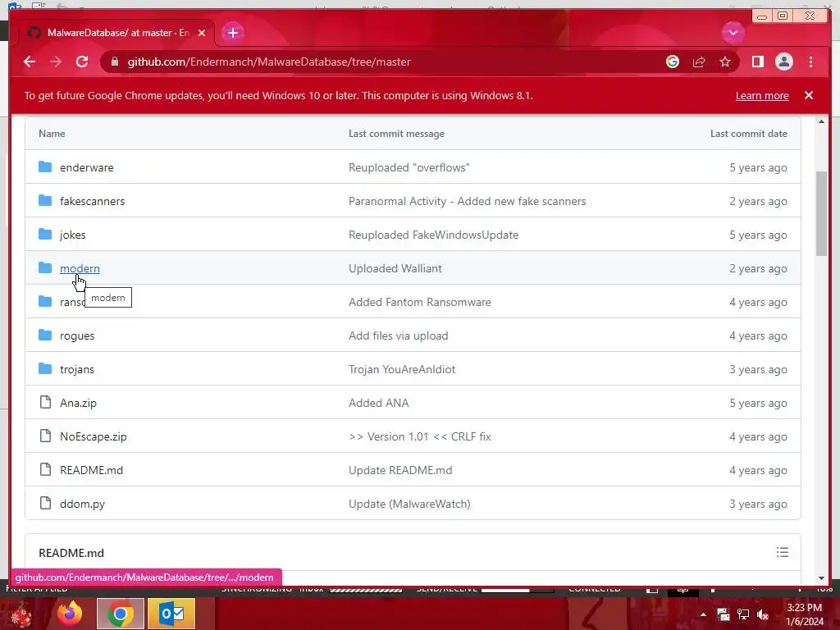Open commit 'Update (MalwareWatch)'
This screenshot has width=840, height=630.
[409, 504]
